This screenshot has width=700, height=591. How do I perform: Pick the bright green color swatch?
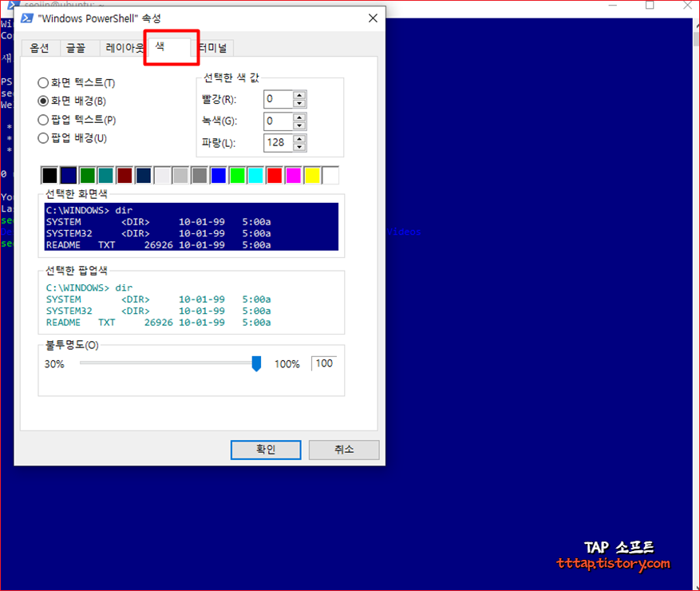tap(237, 175)
